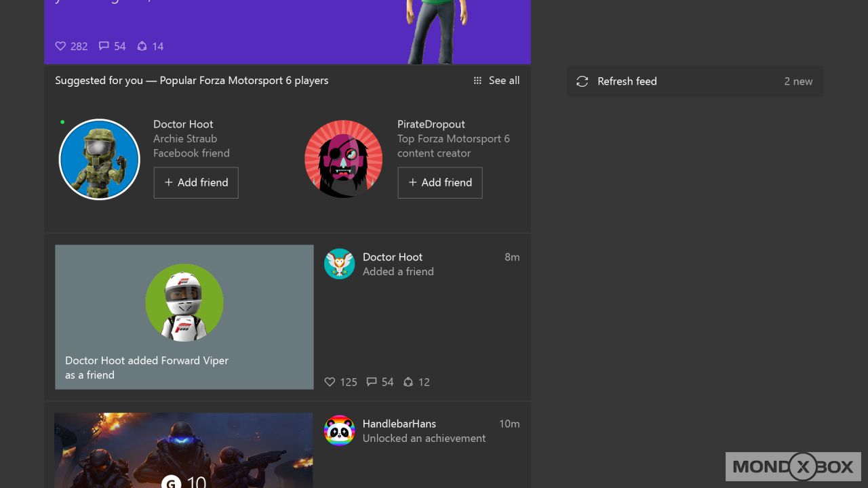Click the grid icon beside See all
The height and width of the screenshot is (488, 868).
coord(477,80)
